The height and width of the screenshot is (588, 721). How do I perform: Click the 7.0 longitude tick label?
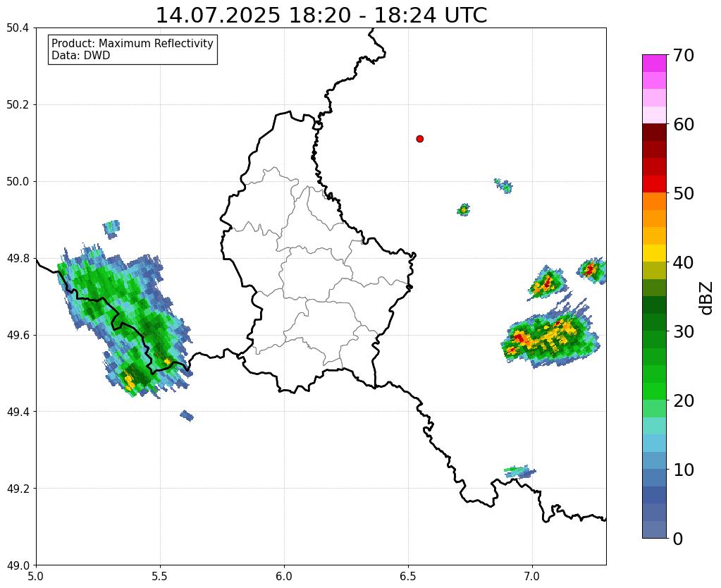pyautogui.click(x=533, y=576)
